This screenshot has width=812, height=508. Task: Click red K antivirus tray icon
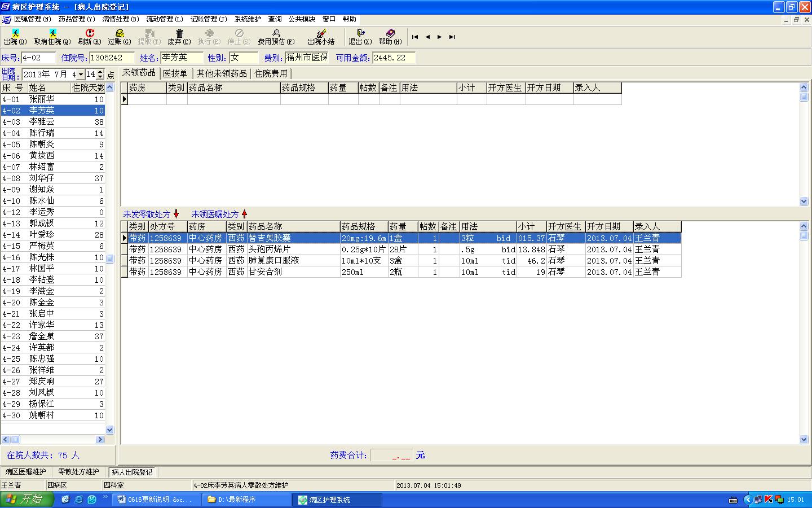tap(769, 500)
